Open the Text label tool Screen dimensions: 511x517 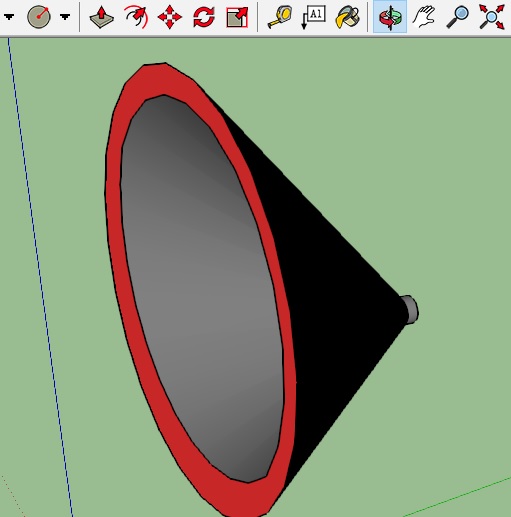point(313,17)
